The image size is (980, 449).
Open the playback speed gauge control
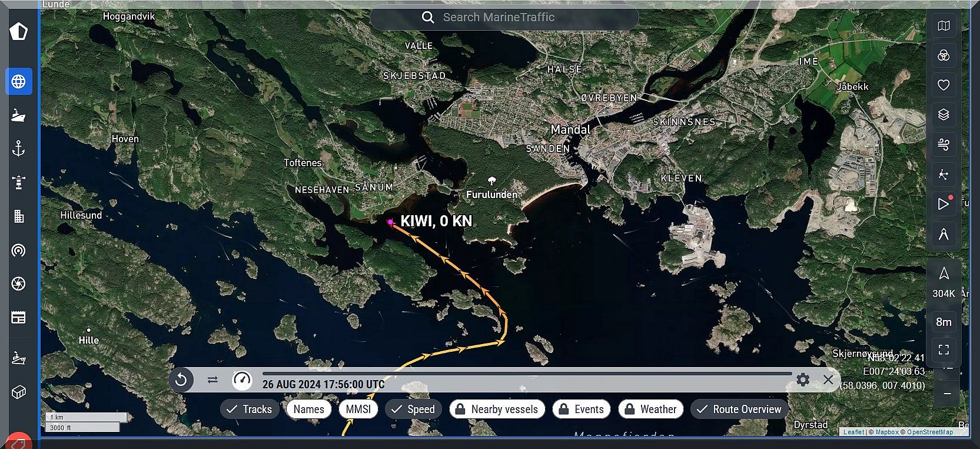[242, 380]
